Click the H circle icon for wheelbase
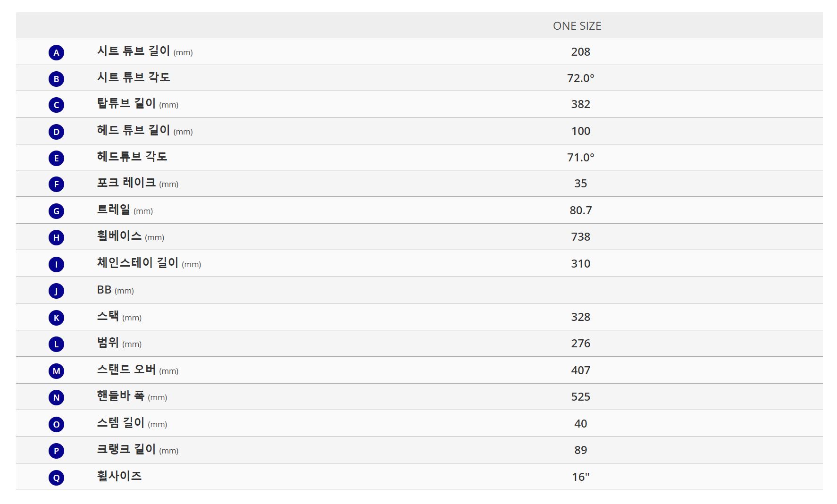The image size is (837, 504). (x=56, y=237)
